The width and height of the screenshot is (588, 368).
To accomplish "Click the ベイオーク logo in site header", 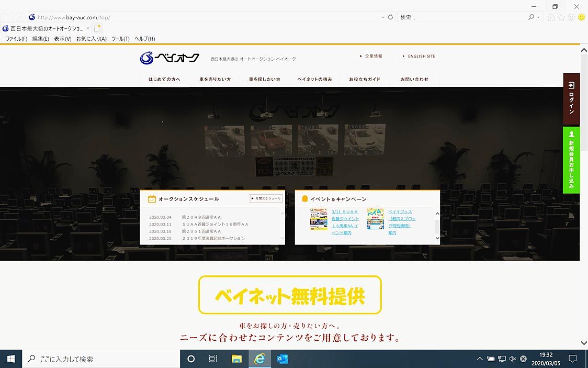I will (x=169, y=58).
